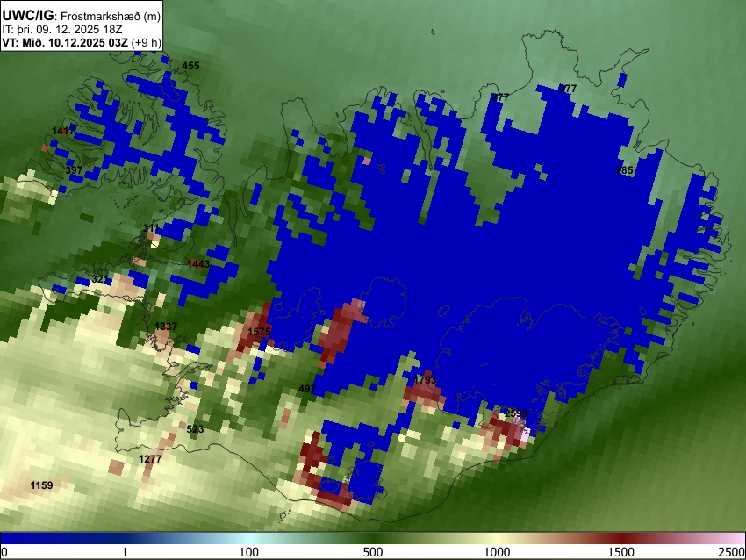Image resolution: width=746 pixels, height=560 pixels.
Task: Click the '500' tick on color scale
Action: tap(373, 552)
